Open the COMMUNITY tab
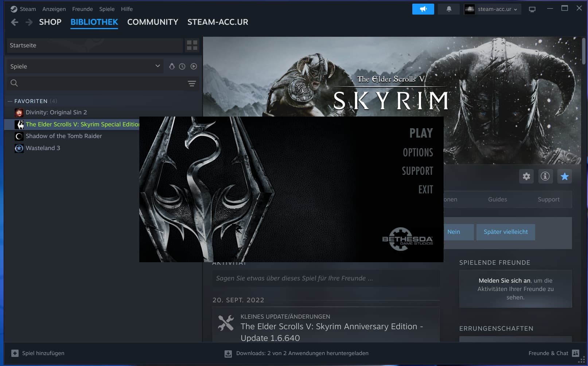Image resolution: width=588 pixels, height=366 pixels. coord(153,22)
